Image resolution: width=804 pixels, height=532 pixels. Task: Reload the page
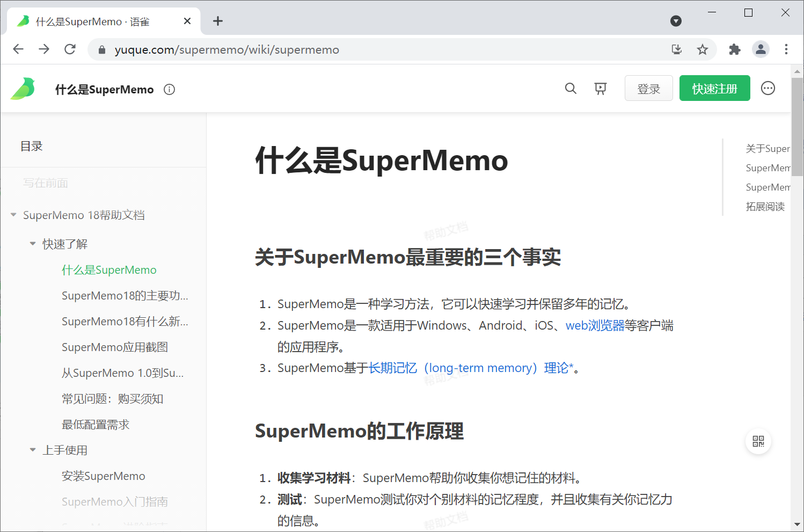tap(70, 49)
